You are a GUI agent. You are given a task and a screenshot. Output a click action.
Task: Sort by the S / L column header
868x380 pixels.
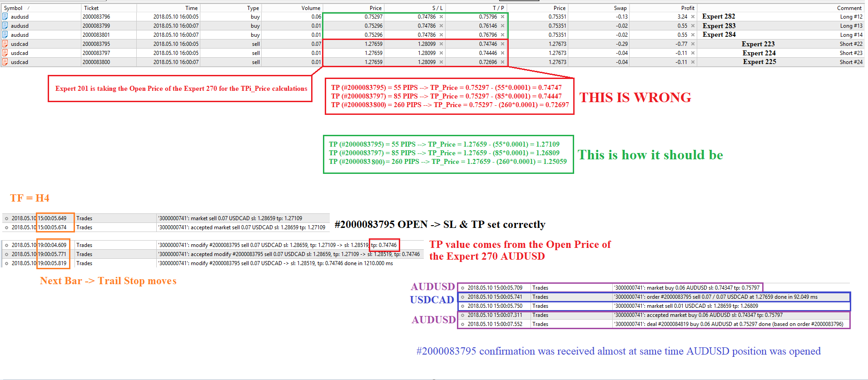(x=415, y=8)
